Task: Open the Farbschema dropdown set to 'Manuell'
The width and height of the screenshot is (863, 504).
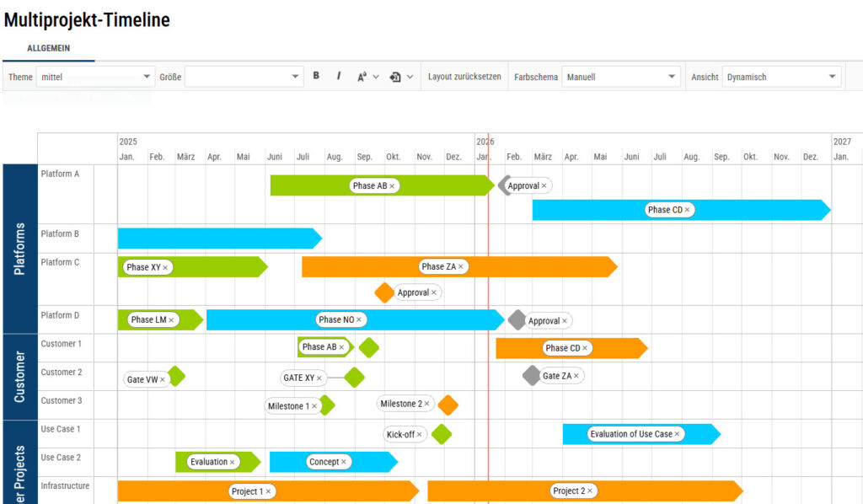Action: pos(621,76)
